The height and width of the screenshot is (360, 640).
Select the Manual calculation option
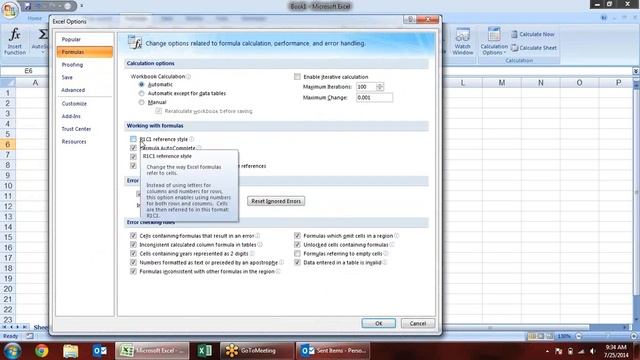click(142, 102)
